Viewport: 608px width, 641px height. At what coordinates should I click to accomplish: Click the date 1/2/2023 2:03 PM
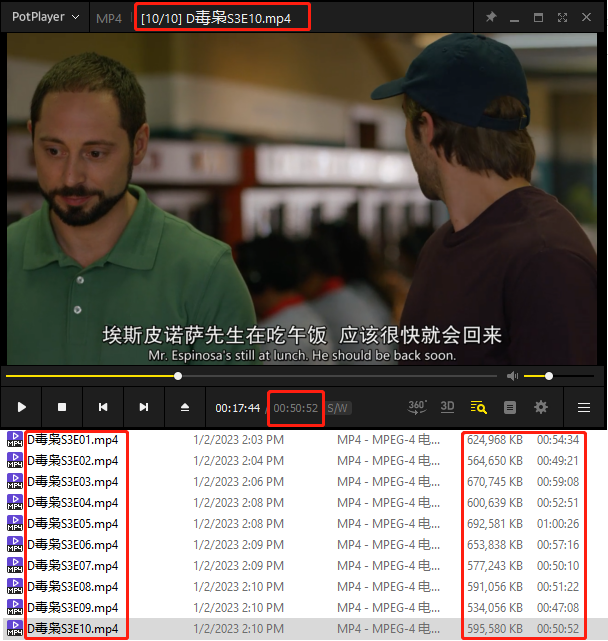click(238, 440)
